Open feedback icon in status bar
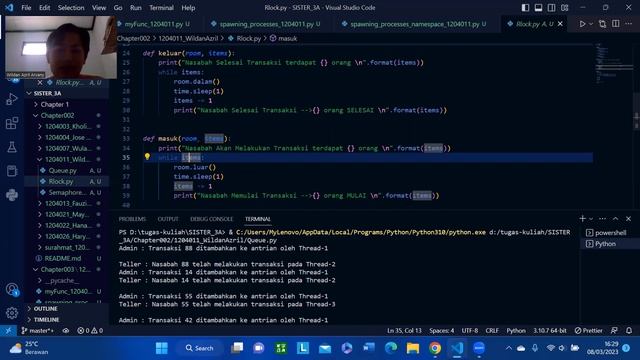 pyautogui.click(x=614, y=331)
